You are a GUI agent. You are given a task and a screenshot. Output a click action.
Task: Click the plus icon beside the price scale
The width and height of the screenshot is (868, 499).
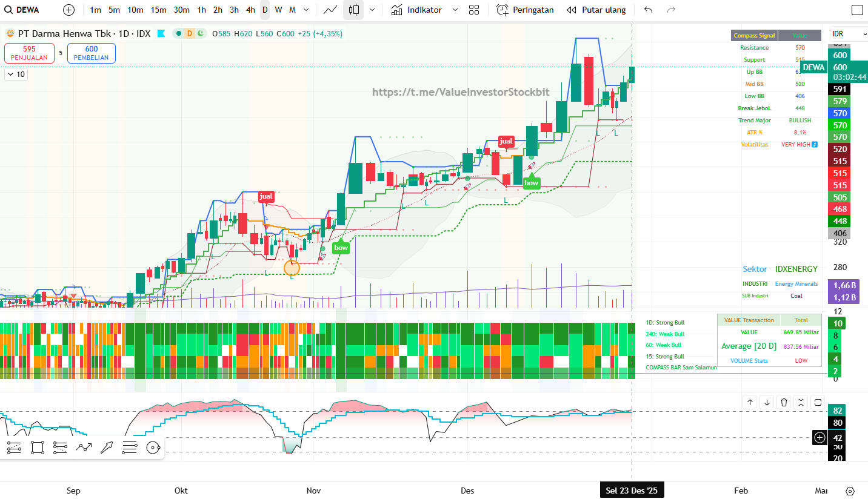[820, 437]
